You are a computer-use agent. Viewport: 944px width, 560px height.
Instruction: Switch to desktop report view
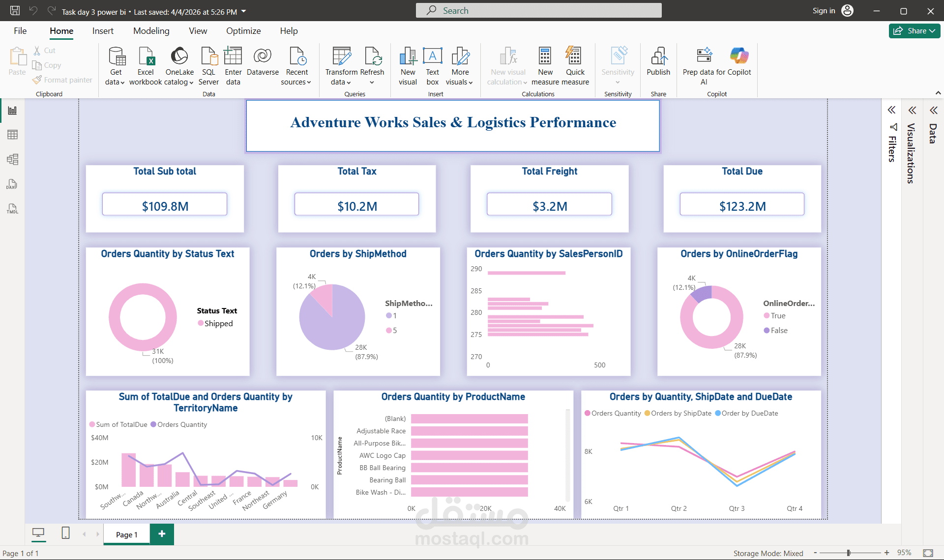39,533
